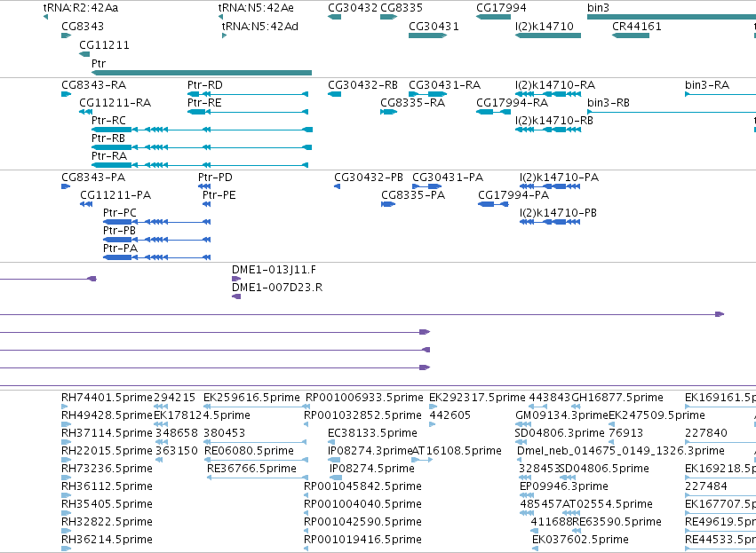The image size is (756, 553).
Task: Click the CG30431-RA transcript label
Action: pos(444,85)
